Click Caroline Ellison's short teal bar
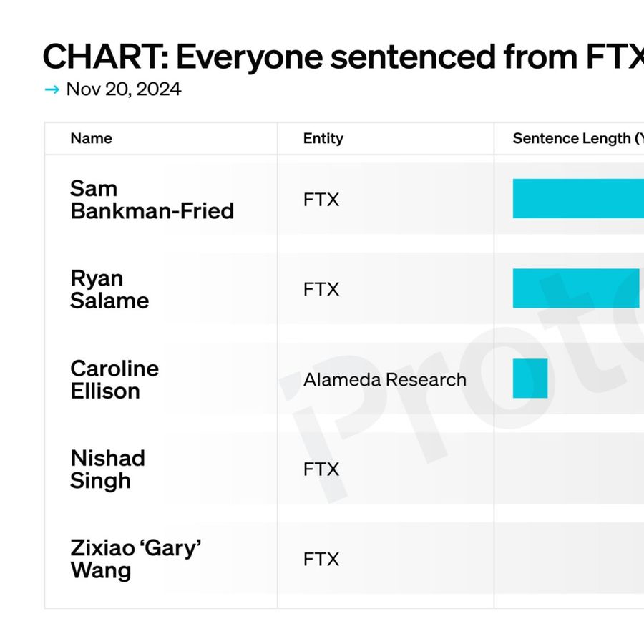 (x=530, y=379)
